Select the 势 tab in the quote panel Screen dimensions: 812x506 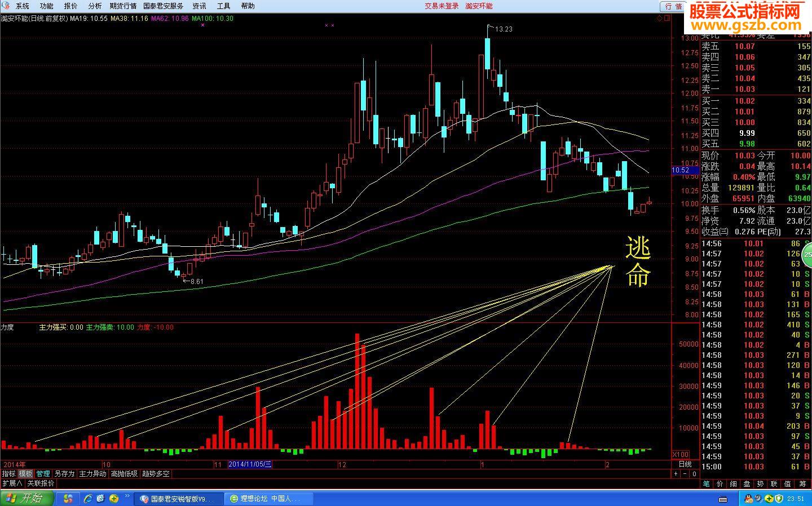[x=760, y=483]
